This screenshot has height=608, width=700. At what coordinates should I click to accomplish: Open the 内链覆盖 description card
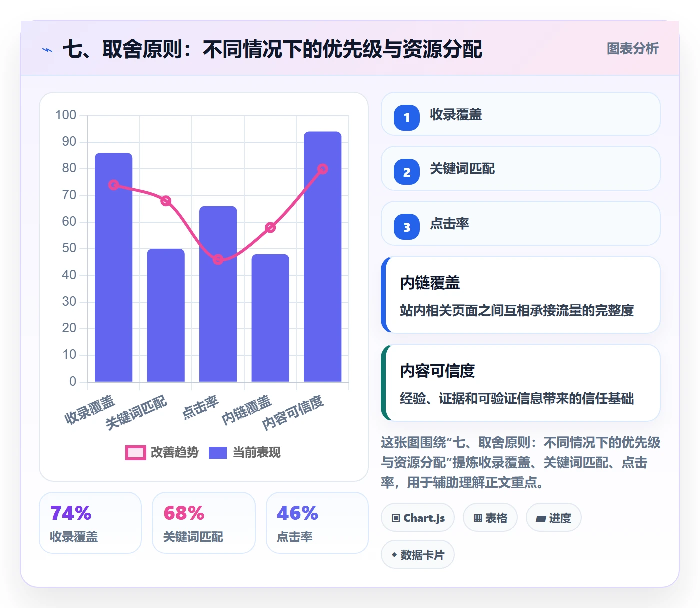[x=521, y=295]
